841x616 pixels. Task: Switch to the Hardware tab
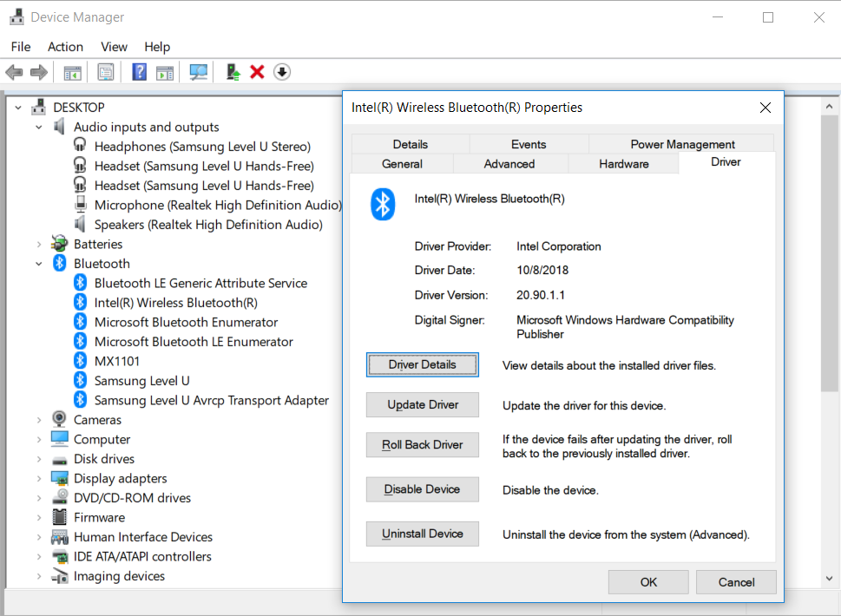click(624, 163)
